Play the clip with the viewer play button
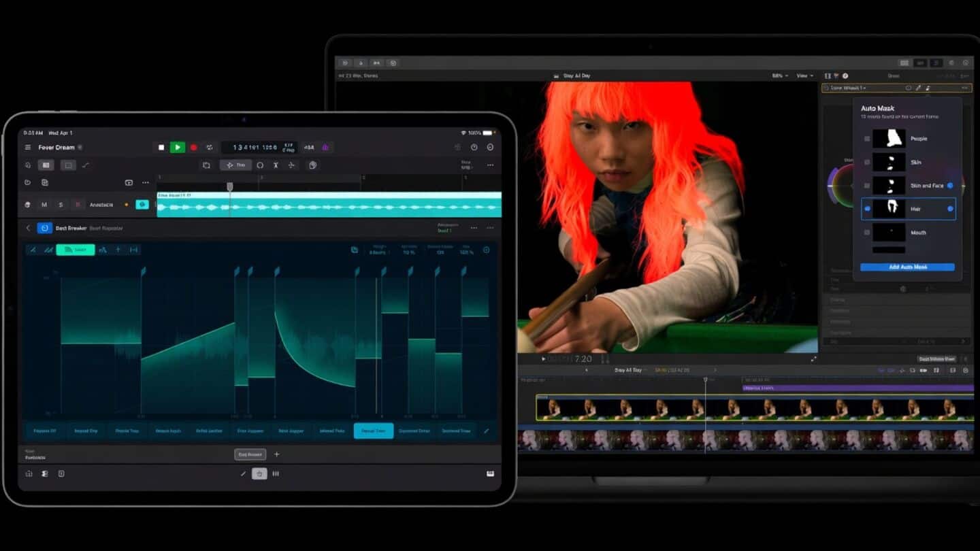Screen dimensions: 980x551 coord(543,358)
